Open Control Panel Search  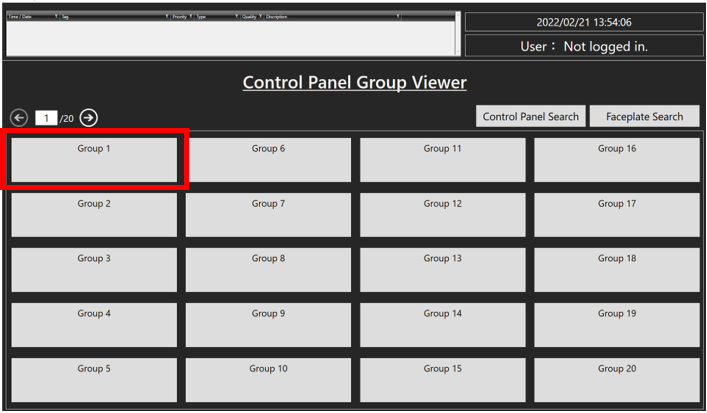tap(530, 117)
